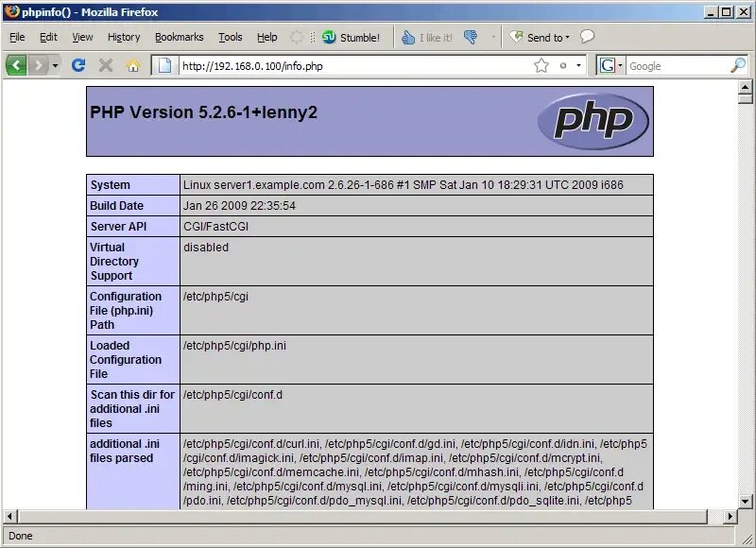This screenshot has width=756, height=548.
Task: Click the Scan this dir label
Action: (x=132, y=409)
